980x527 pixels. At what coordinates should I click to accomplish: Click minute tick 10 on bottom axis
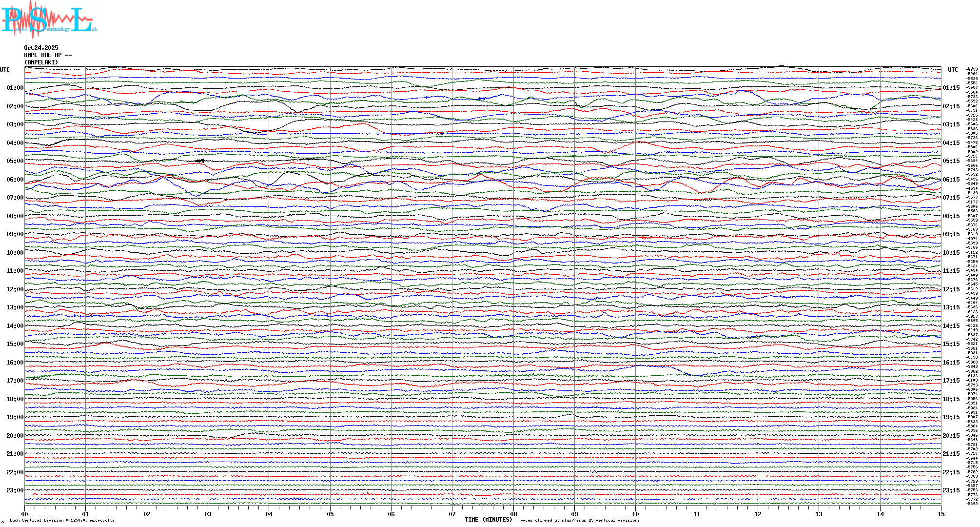(635, 514)
